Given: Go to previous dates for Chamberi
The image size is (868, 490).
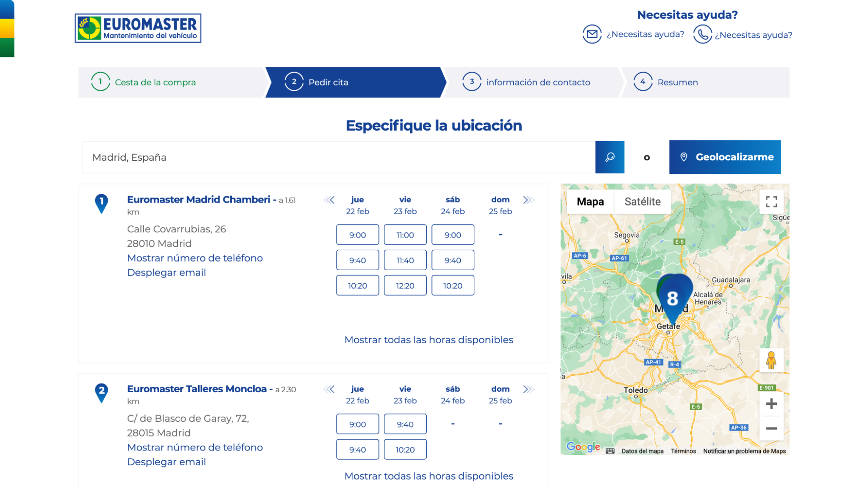Looking at the screenshot, I should (x=329, y=200).
